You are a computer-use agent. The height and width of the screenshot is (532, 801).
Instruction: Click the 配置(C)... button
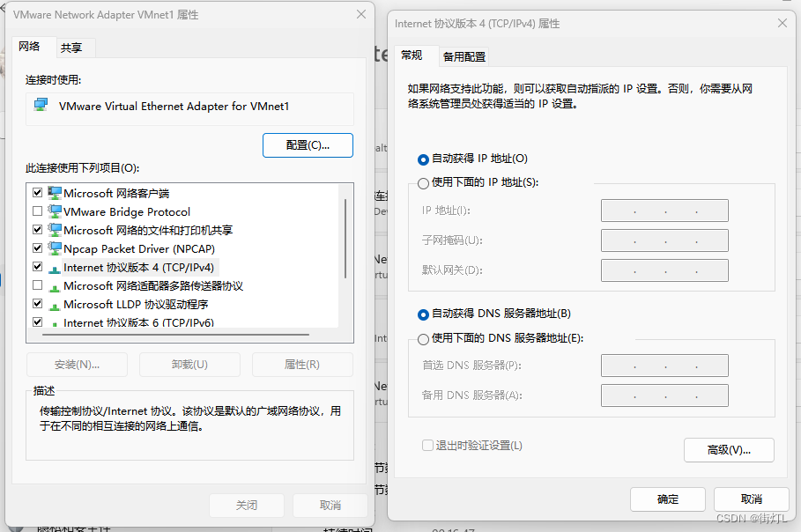[x=308, y=145]
